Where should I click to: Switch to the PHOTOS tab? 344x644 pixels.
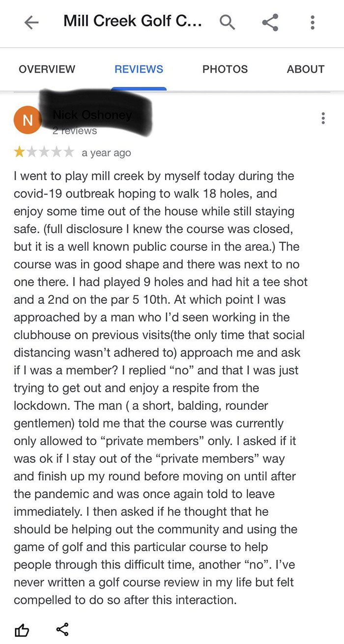[225, 69]
